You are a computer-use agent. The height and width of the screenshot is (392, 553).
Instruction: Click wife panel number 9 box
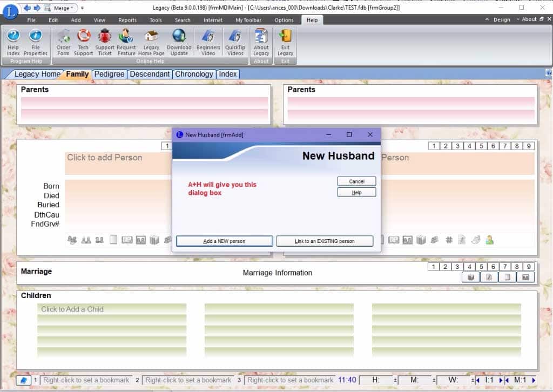528,146
